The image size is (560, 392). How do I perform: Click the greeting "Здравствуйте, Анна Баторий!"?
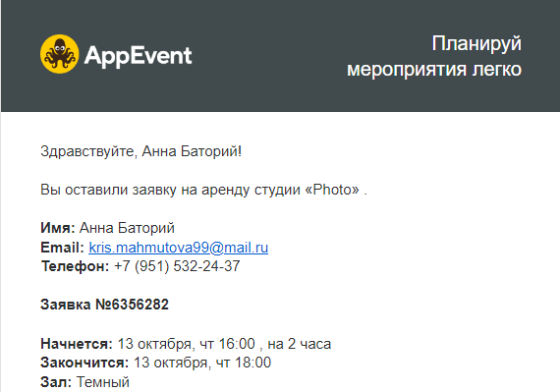141,151
